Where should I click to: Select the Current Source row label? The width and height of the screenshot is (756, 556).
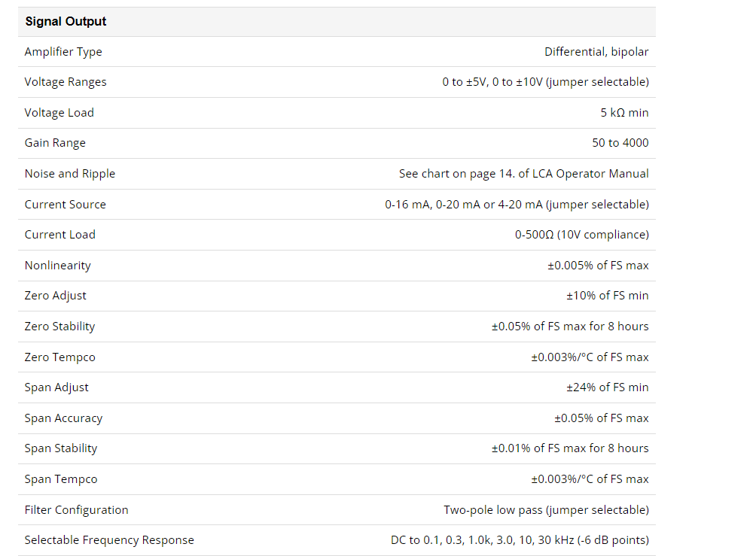tap(65, 205)
